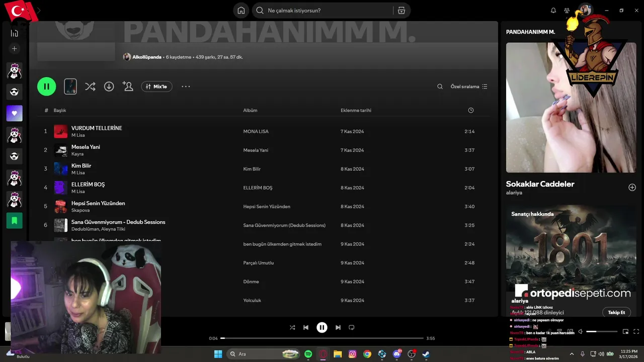Skip to next track in player bar
This screenshot has width=644, height=362.
click(x=338, y=327)
